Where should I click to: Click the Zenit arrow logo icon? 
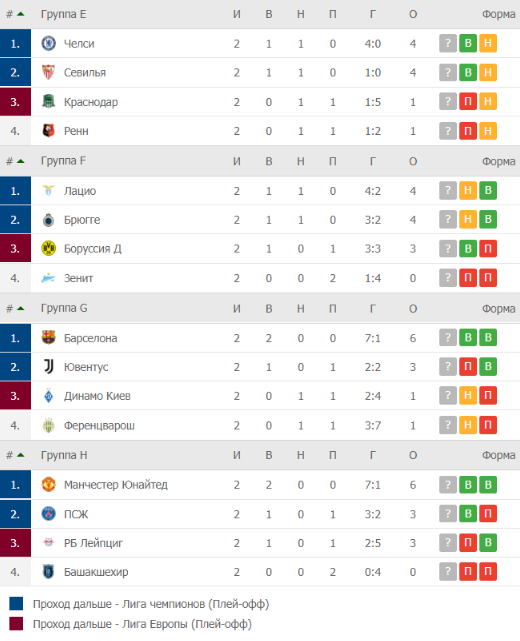48,278
